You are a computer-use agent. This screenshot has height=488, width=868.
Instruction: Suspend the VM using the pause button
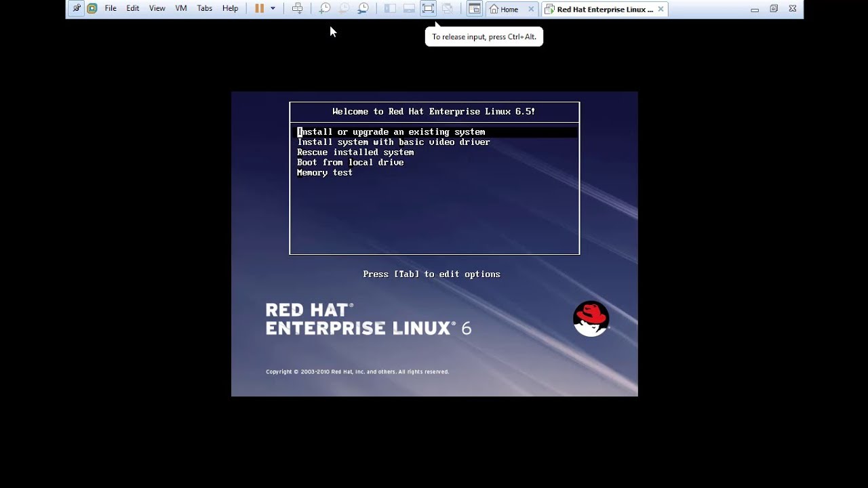[259, 9]
